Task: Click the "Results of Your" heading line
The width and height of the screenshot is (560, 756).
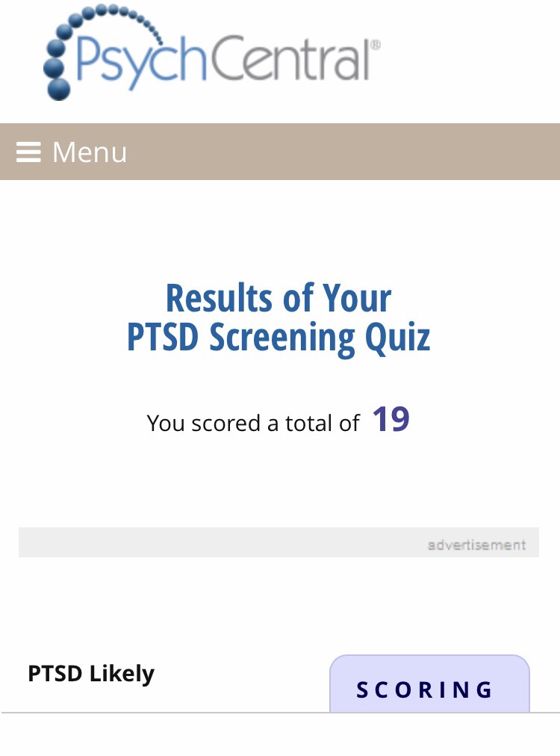Action: click(279, 298)
